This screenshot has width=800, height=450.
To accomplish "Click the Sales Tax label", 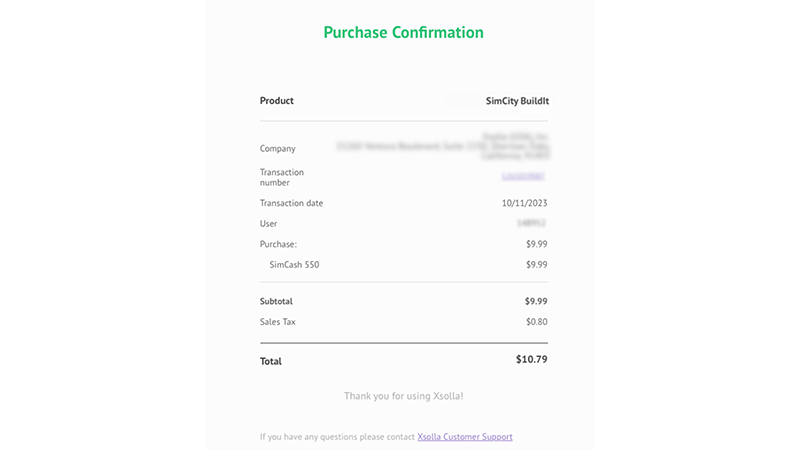I will pyautogui.click(x=278, y=322).
